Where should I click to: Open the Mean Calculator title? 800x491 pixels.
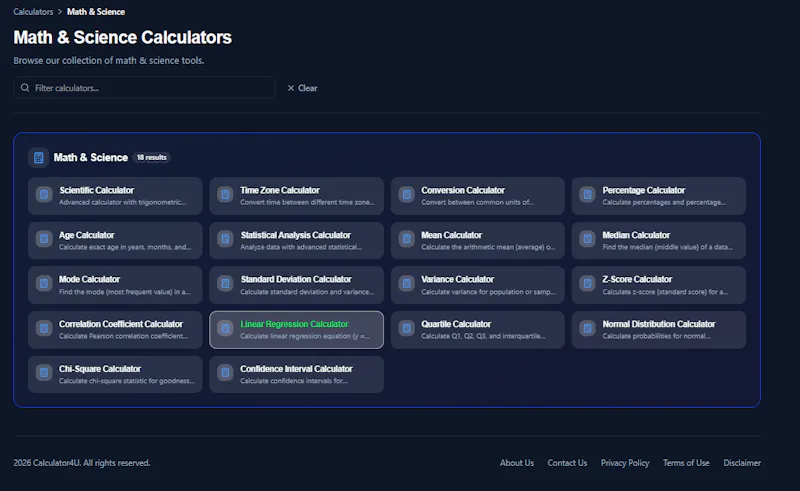tap(452, 235)
